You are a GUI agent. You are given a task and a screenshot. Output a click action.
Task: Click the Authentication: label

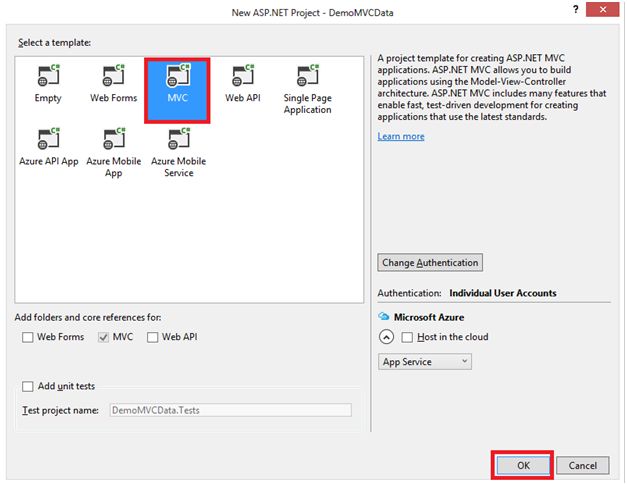(x=409, y=293)
